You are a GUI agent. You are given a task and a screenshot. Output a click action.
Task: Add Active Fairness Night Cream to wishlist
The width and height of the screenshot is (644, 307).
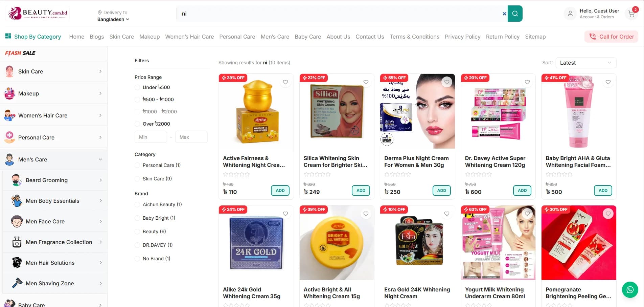(x=285, y=82)
